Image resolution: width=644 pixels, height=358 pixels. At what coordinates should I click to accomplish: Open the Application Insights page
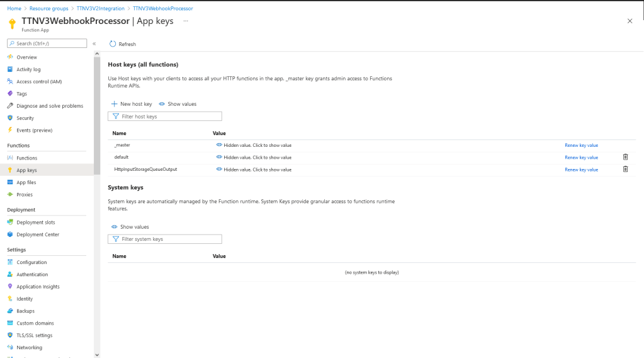[x=38, y=287]
